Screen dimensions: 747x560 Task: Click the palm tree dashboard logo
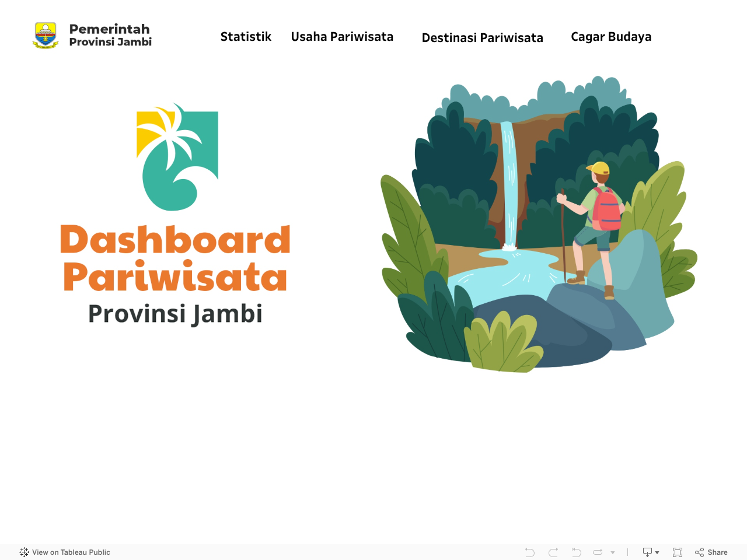pos(177,157)
